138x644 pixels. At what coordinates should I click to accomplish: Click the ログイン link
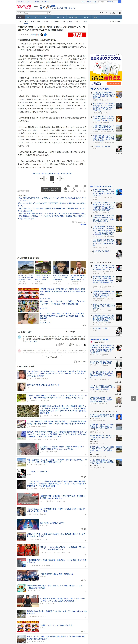[42, 8]
